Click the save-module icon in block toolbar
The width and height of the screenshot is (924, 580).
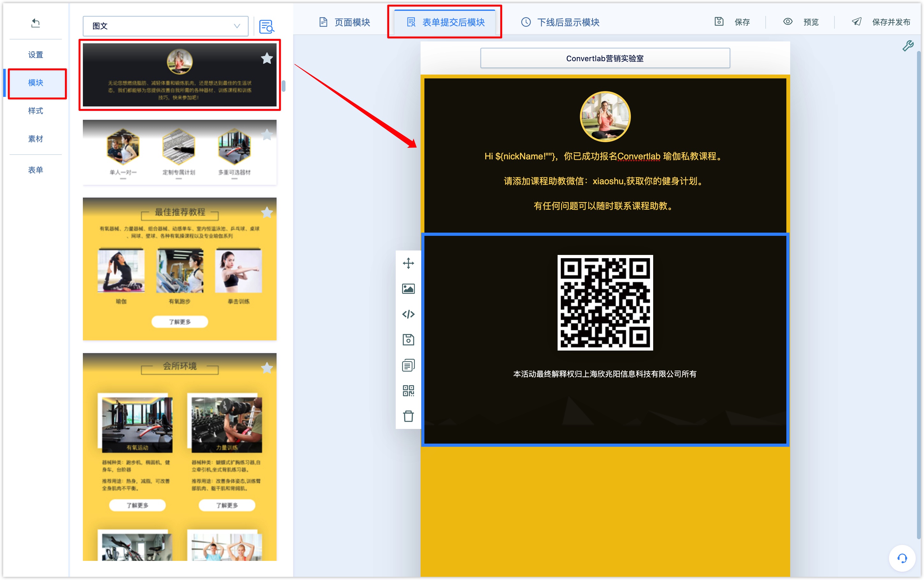(x=408, y=339)
